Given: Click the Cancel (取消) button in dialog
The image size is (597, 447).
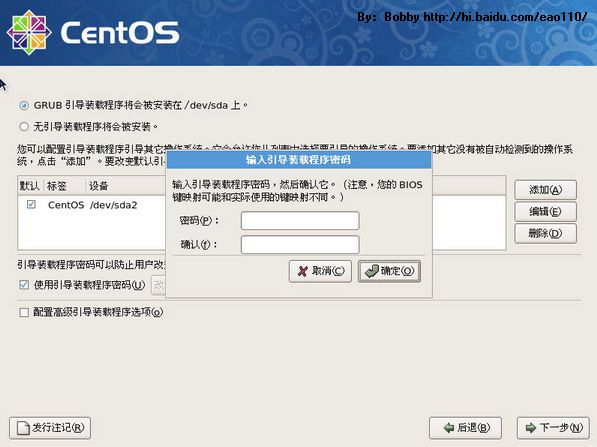Looking at the screenshot, I should click(320, 271).
